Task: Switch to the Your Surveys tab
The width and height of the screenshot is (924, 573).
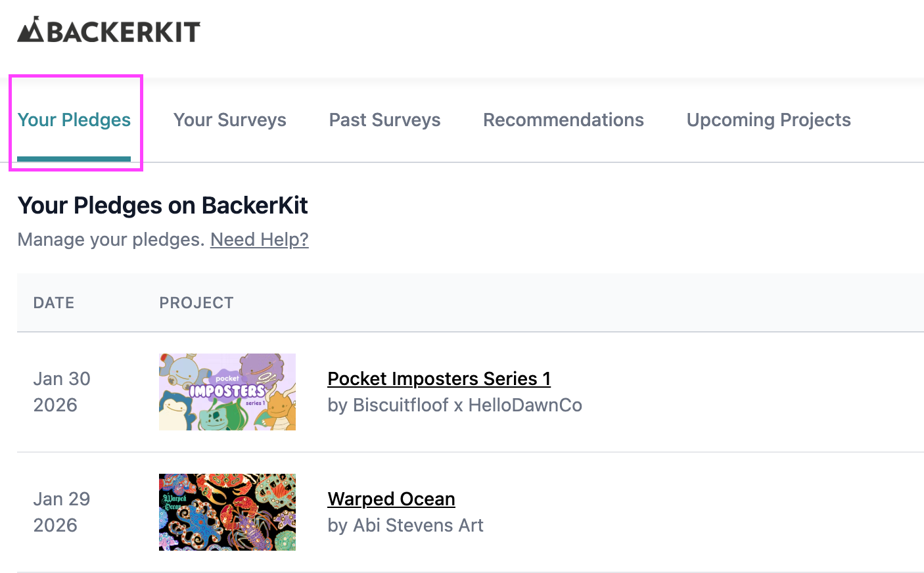Action: point(229,120)
